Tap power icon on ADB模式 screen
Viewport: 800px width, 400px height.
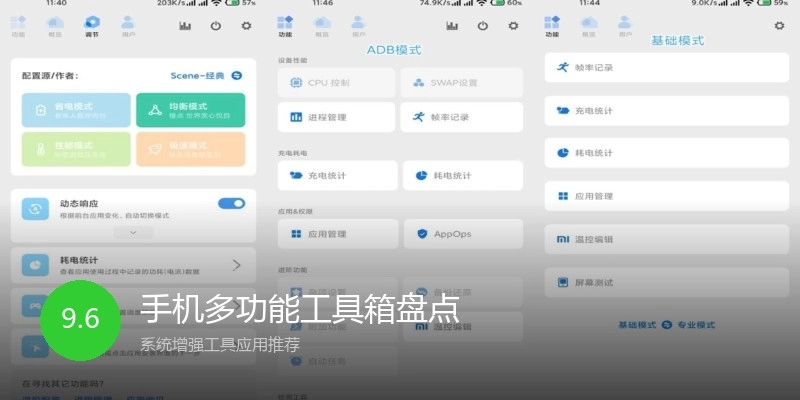pos(483,26)
